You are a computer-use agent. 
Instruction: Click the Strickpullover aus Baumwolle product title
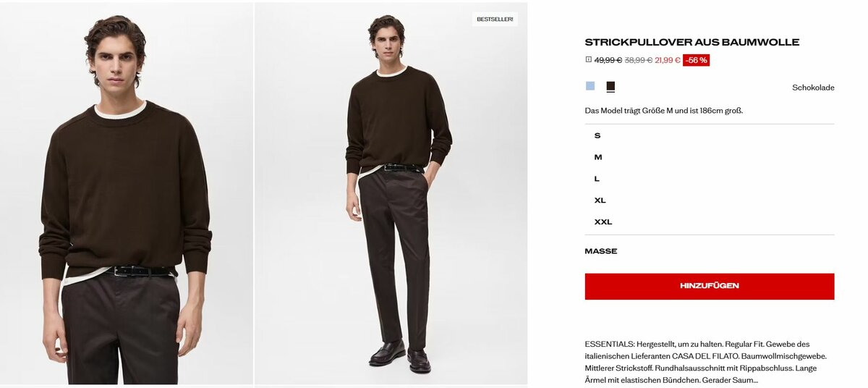(x=692, y=42)
